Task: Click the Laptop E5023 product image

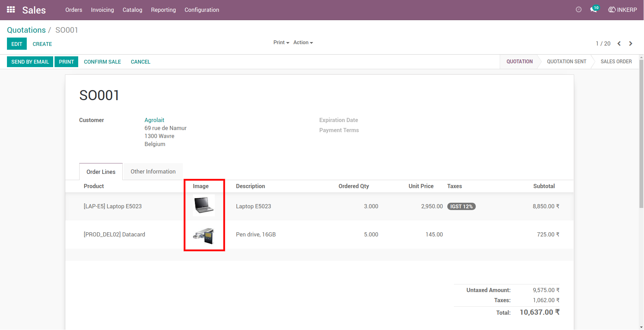Action: click(x=204, y=206)
